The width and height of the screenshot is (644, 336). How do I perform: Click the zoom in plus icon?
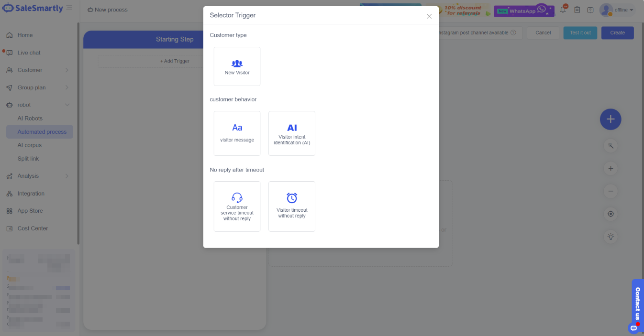click(x=610, y=168)
